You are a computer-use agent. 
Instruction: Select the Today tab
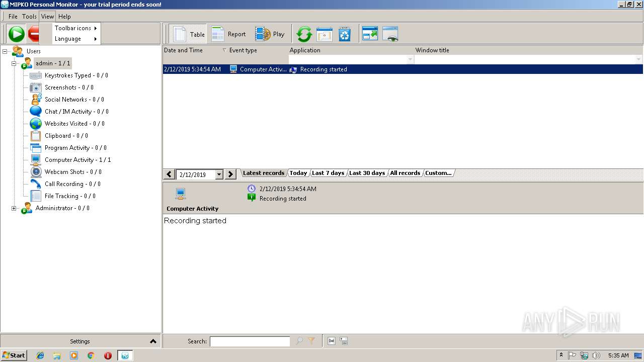coord(298,173)
